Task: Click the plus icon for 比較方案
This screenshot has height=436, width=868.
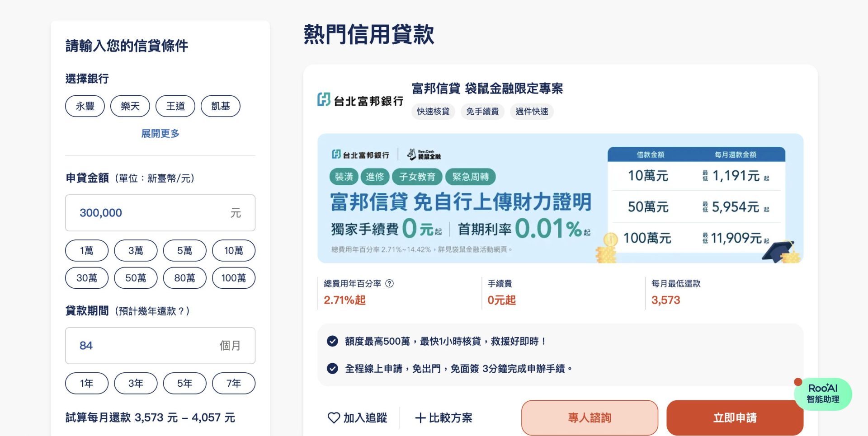Action: tap(420, 418)
